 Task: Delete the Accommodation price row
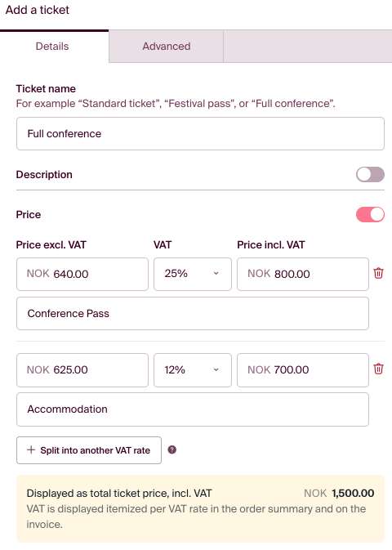378,369
